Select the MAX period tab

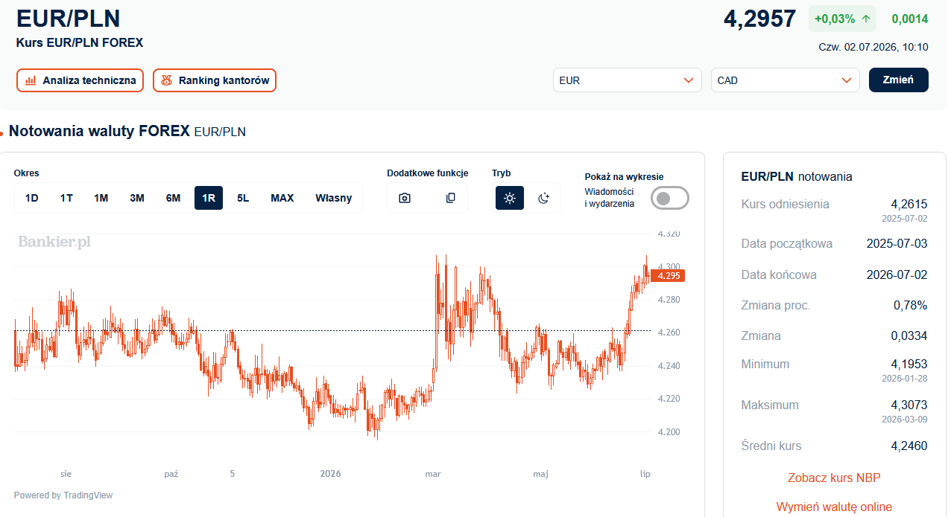(282, 198)
